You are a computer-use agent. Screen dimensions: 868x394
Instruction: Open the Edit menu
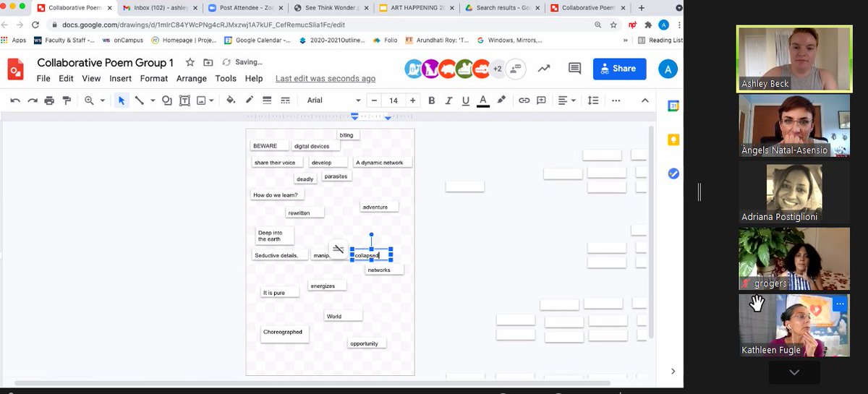click(x=67, y=78)
